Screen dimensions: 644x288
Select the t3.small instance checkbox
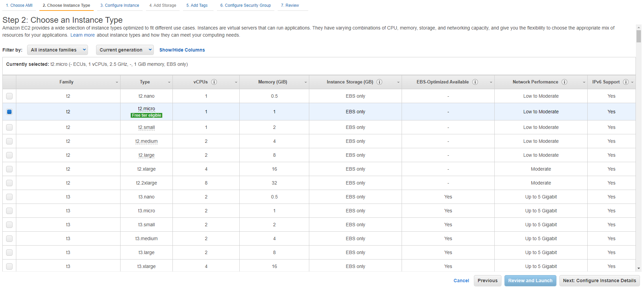tap(9, 225)
